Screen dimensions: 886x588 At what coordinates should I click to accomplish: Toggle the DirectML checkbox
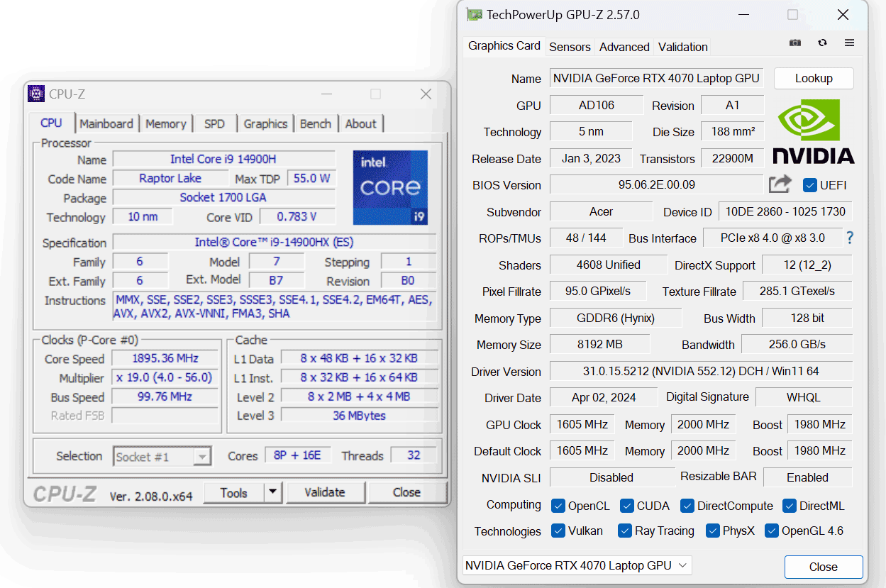[x=789, y=506]
